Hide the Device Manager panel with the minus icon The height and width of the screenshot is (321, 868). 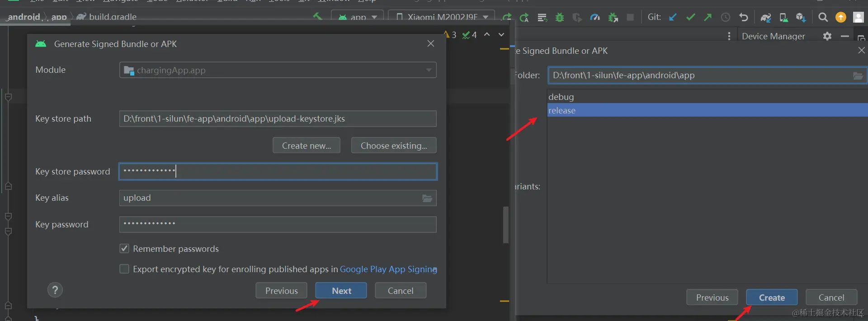pos(844,36)
